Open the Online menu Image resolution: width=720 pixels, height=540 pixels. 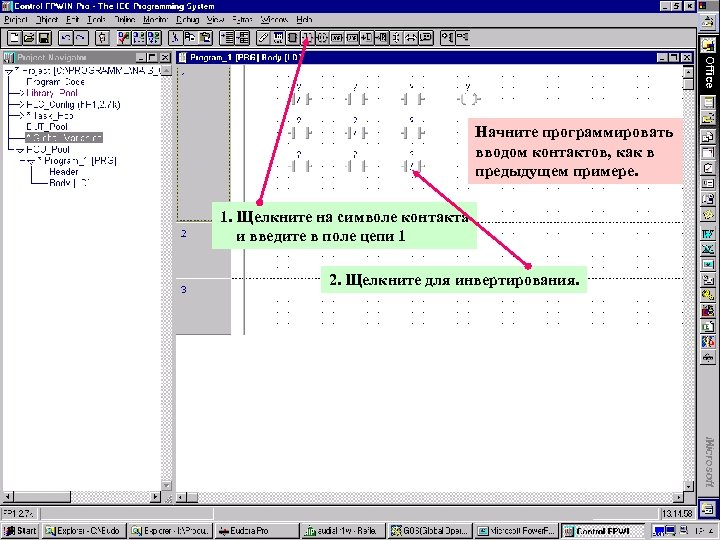(x=124, y=20)
